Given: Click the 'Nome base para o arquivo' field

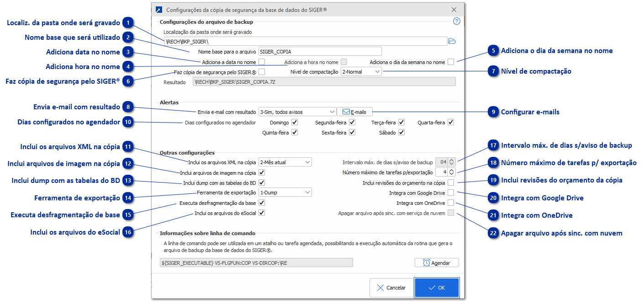Looking at the screenshot, I should 320,51.
